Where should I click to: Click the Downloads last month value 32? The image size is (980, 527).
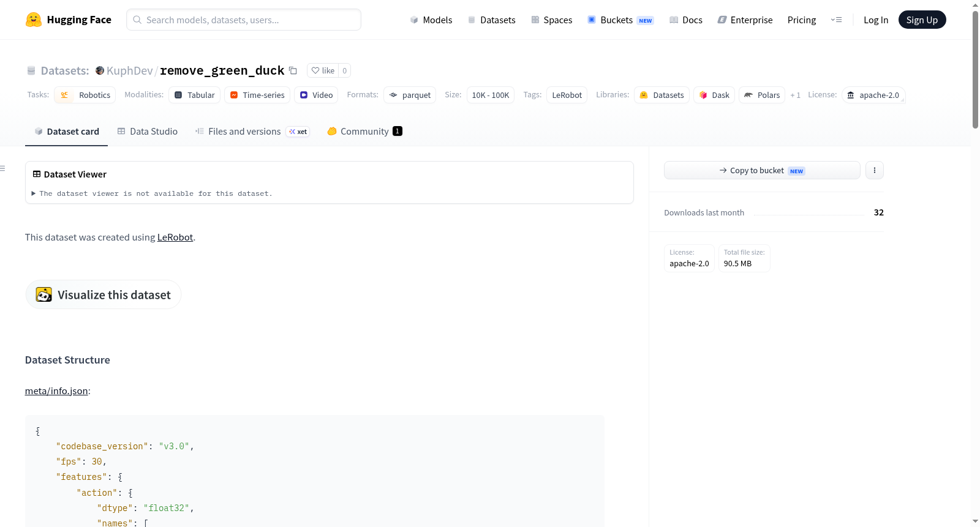click(879, 212)
